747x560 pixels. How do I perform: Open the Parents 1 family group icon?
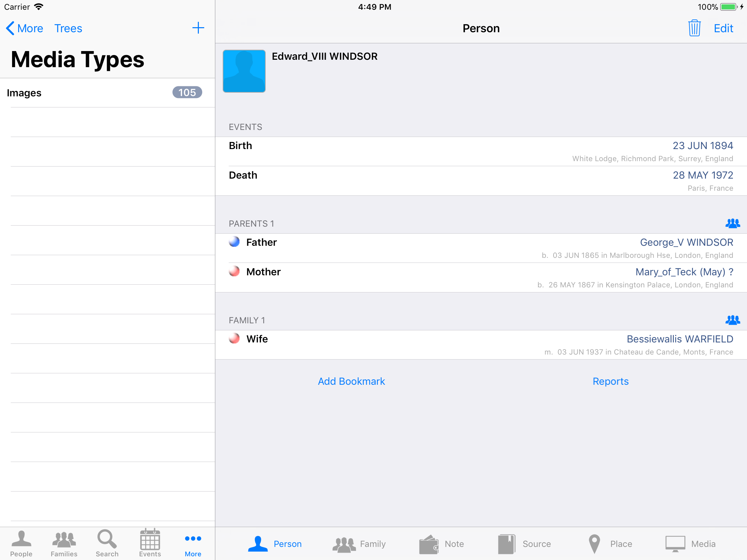pos(732,224)
